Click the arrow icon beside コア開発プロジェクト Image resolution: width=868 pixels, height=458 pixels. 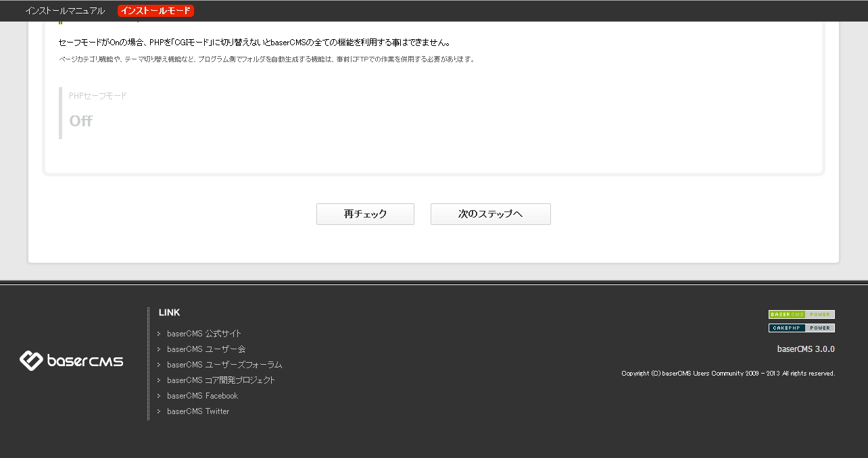[160, 380]
